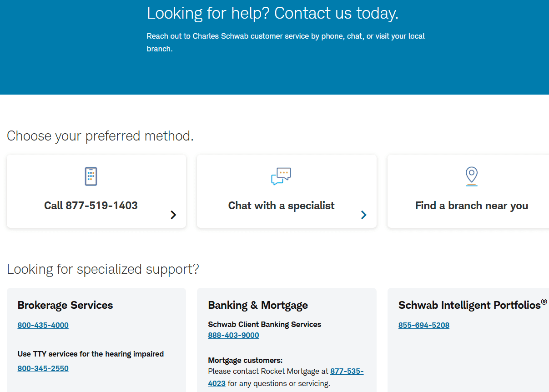Click the 855-694-5208 Intelligent Portfolios number

423,325
